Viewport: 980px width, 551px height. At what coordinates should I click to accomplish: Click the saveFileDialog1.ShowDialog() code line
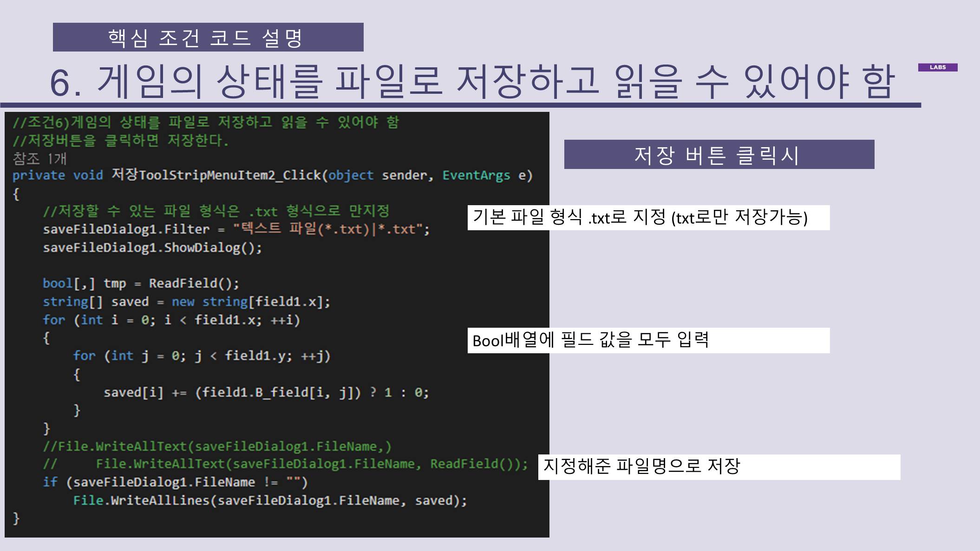tap(152, 247)
